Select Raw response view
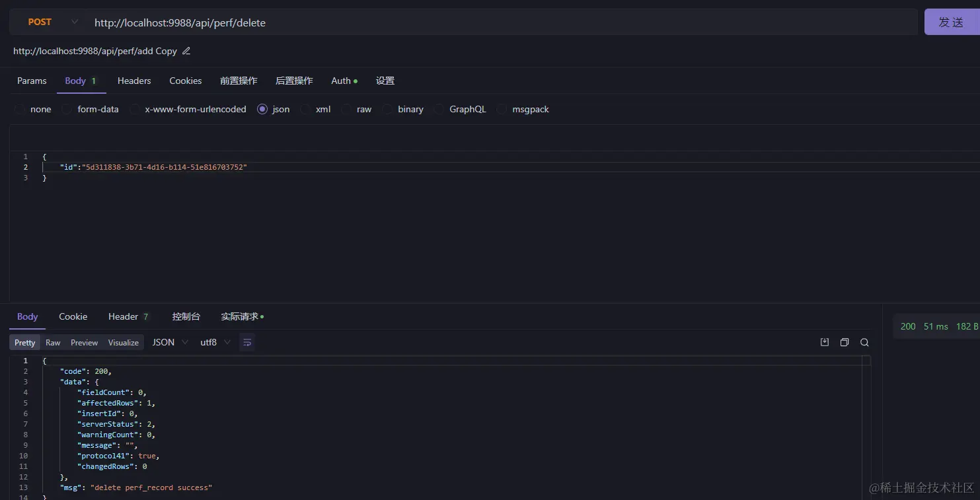Viewport: 980px width, 500px height. pos(53,342)
